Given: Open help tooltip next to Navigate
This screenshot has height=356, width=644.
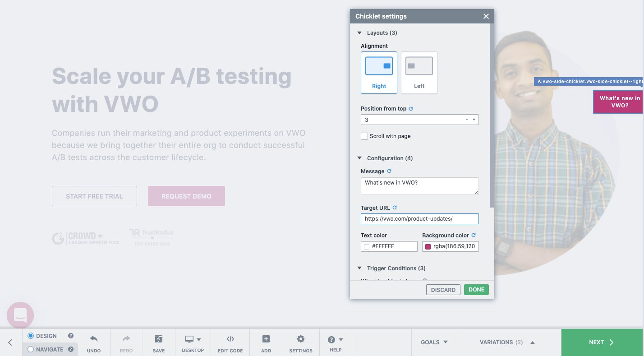Looking at the screenshot, I should pos(71,349).
